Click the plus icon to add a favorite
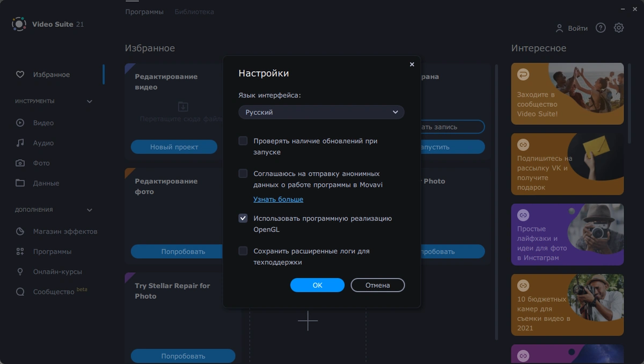The width and height of the screenshot is (644, 364). (308, 321)
